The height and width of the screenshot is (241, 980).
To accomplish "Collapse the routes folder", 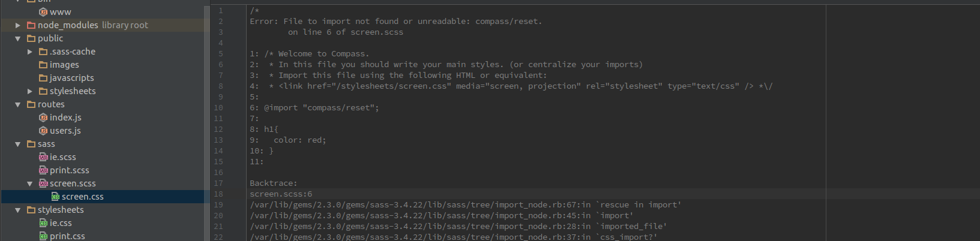I will pos(18,104).
